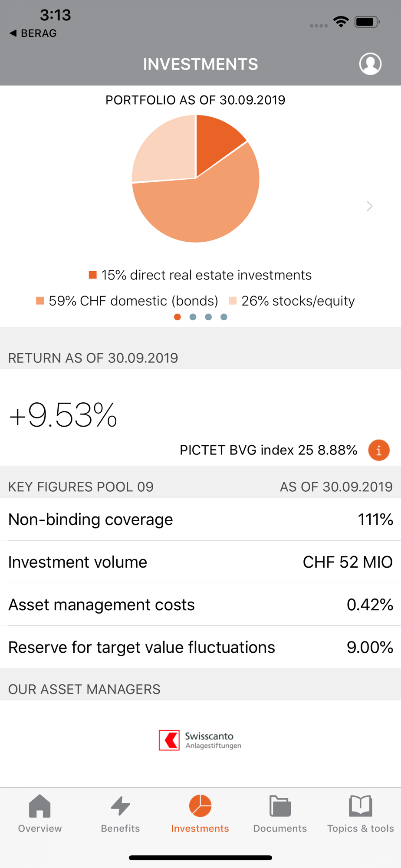Image resolution: width=401 pixels, height=868 pixels.
Task: Open the Swisscanto asset manager logo
Action: tap(200, 740)
